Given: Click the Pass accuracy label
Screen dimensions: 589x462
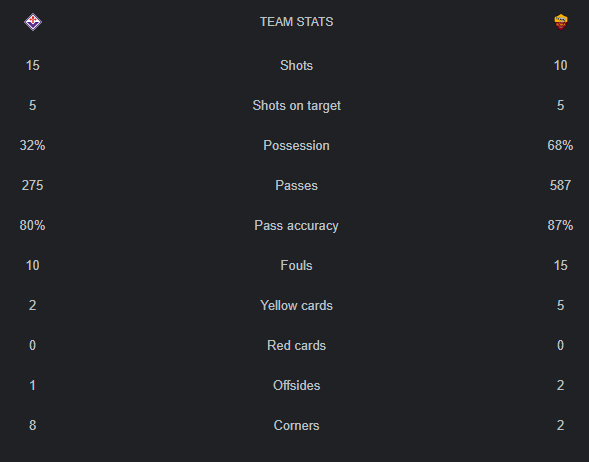Looking at the screenshot, I should [296, 225].
